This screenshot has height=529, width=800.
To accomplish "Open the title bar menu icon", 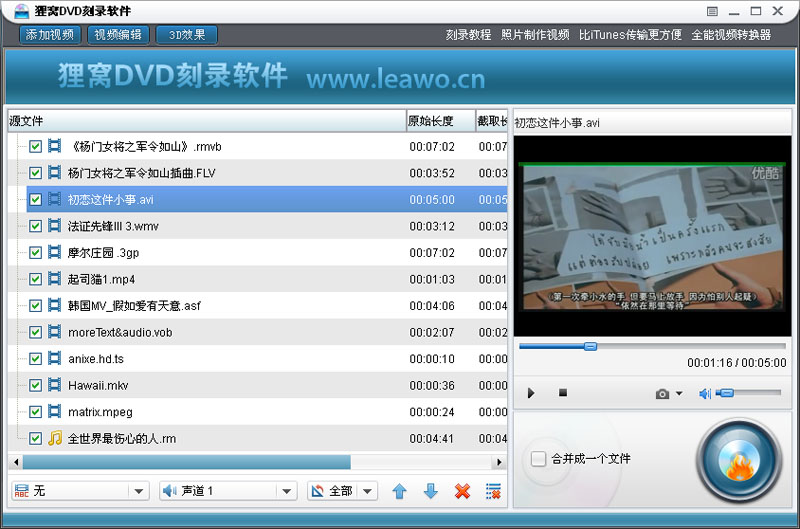I will (712, 11).
